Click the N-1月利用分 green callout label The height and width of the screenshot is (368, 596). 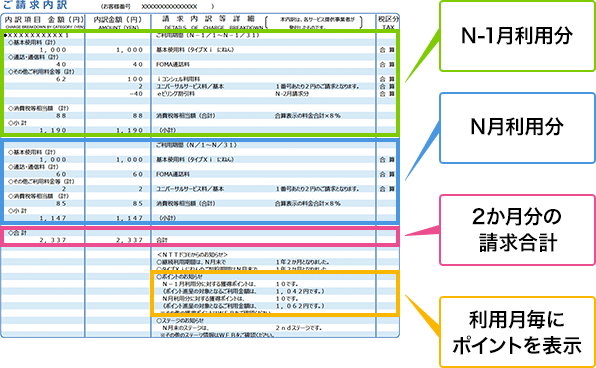[517, 36]
